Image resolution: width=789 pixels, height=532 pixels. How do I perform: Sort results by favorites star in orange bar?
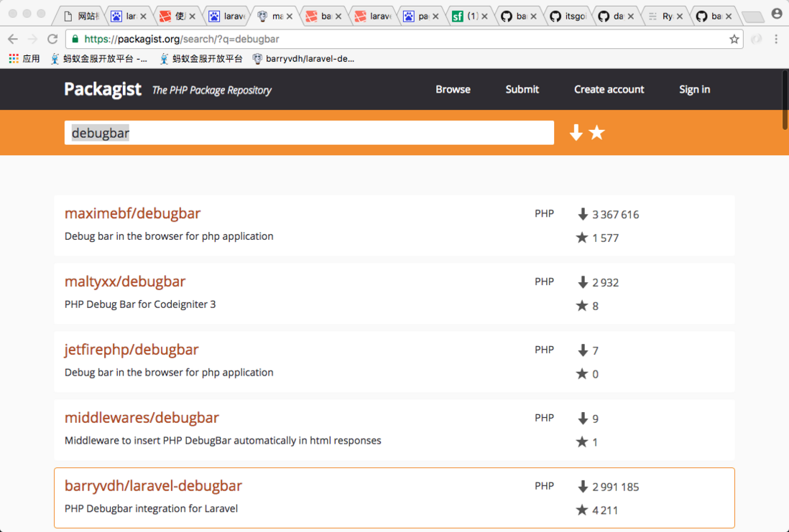[x=597, y=133]
